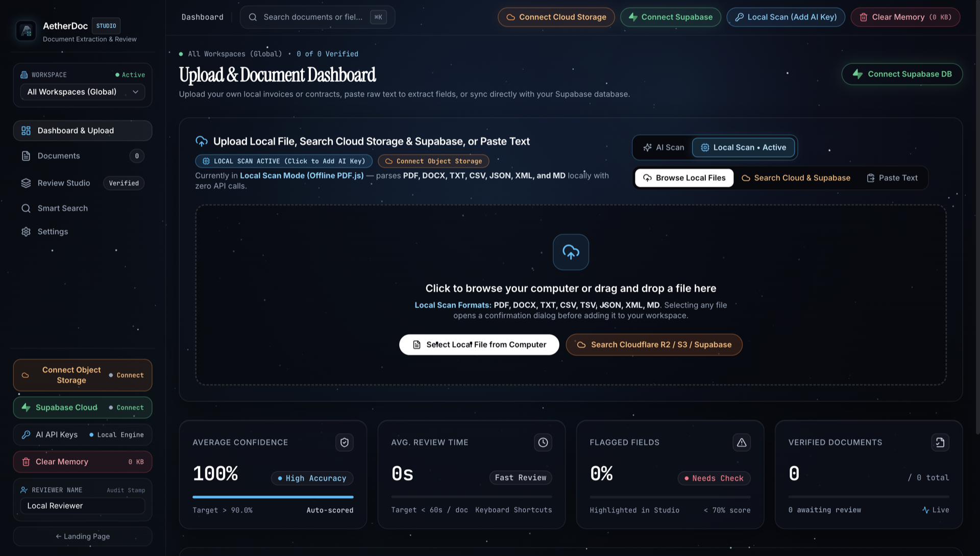
Task: Click the magnifier icon in the search bar
Action: 253,17
